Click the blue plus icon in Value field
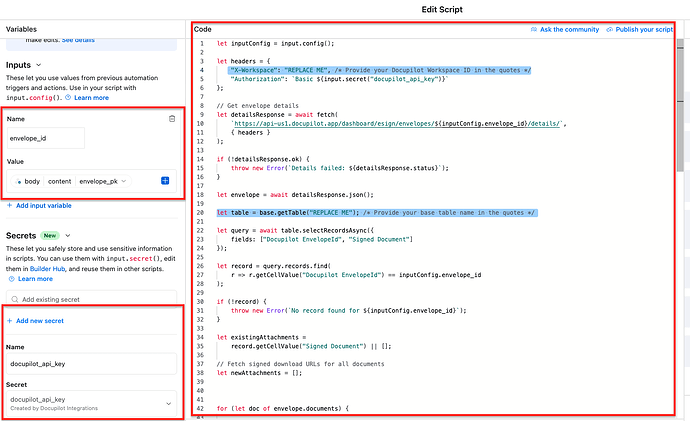Image resolution: width=690 pixels, height=421 pixels. pos(165,180)
